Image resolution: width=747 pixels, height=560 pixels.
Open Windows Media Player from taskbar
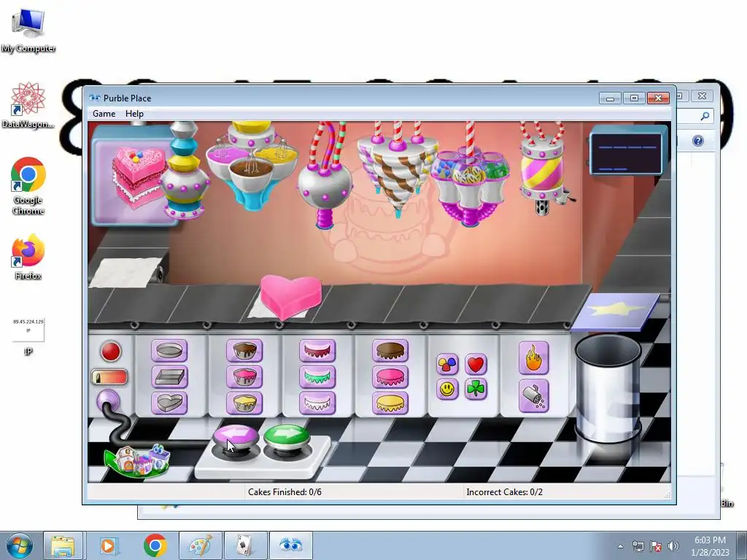(x=109, y=545)
